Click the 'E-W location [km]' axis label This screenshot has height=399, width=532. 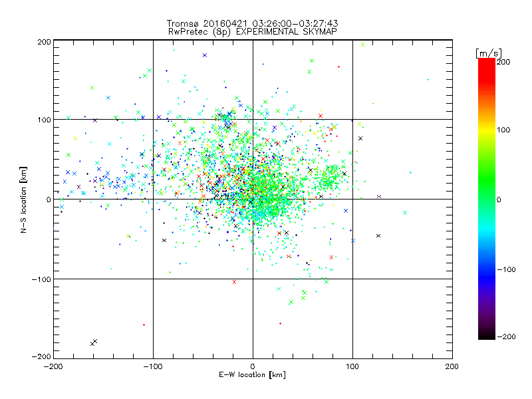coord(252,375)
